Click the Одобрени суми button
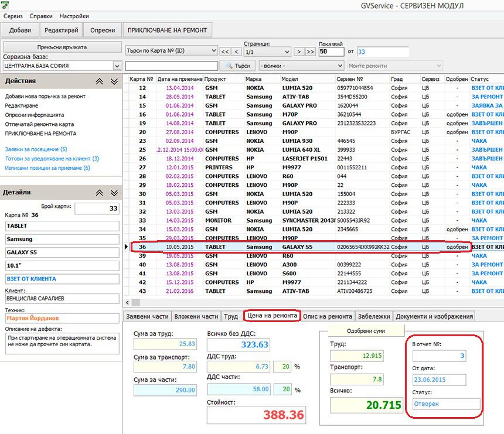Viewport: 504px width, 434px height. [x=366, y=331]
